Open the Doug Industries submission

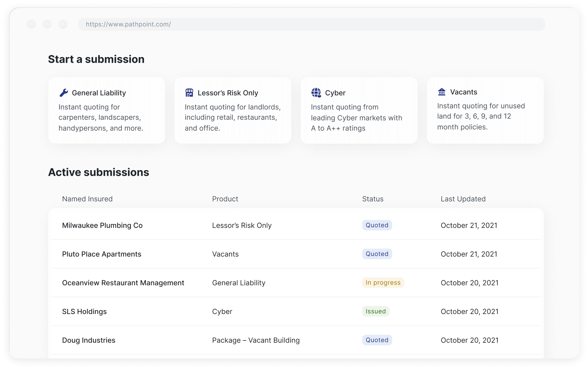(x=89, y=340)
